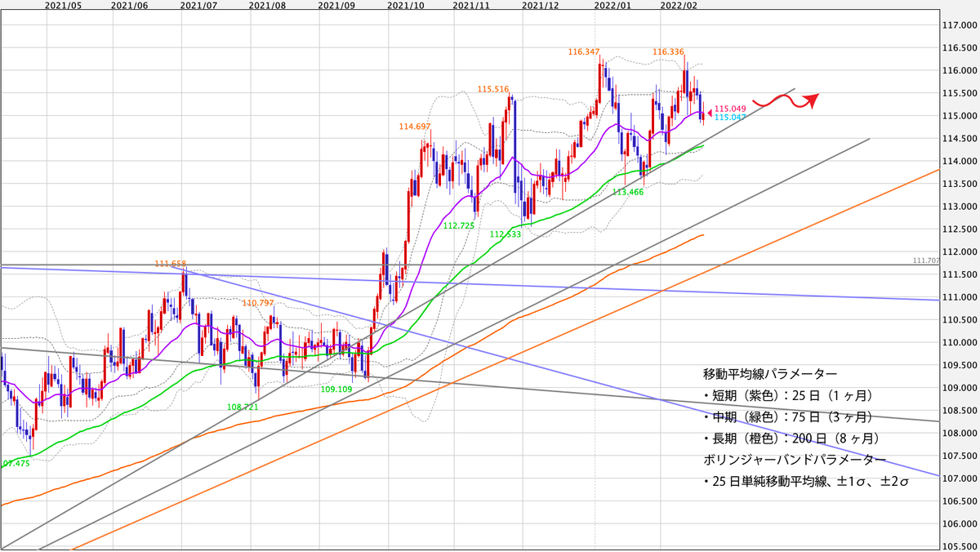Select the cyan 115.047 price label

tap(730, 118)
